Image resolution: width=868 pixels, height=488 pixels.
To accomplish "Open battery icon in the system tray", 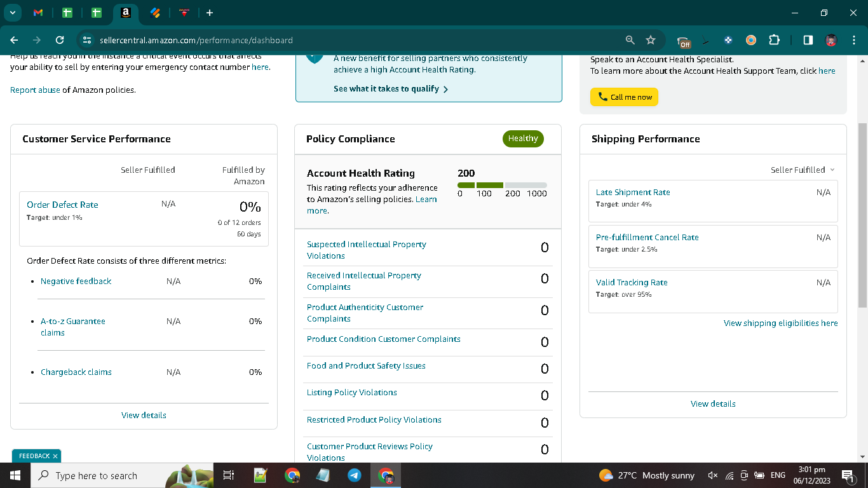I will (x=759, y=475).
